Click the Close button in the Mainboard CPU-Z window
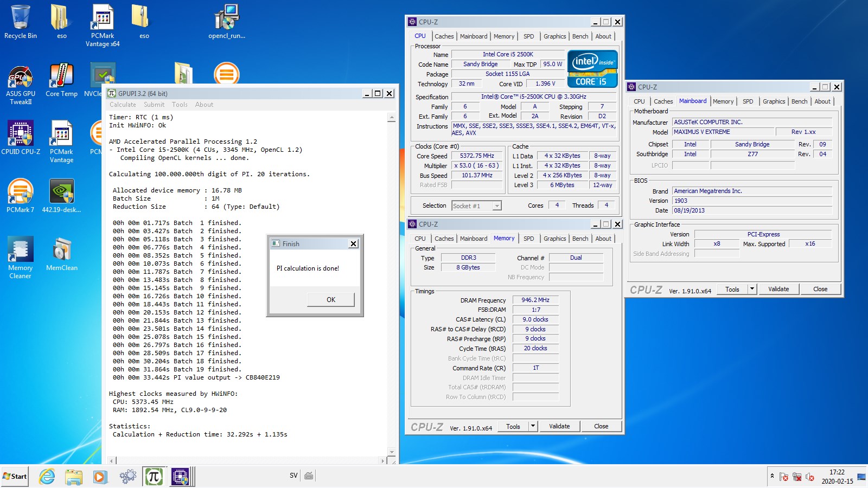The width and height of the screenshot is (868, 488). click(820, 289)
